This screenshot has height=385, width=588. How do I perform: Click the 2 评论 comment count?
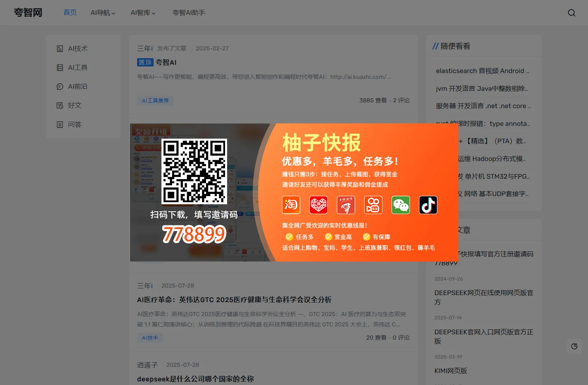(x=401, y=100)
